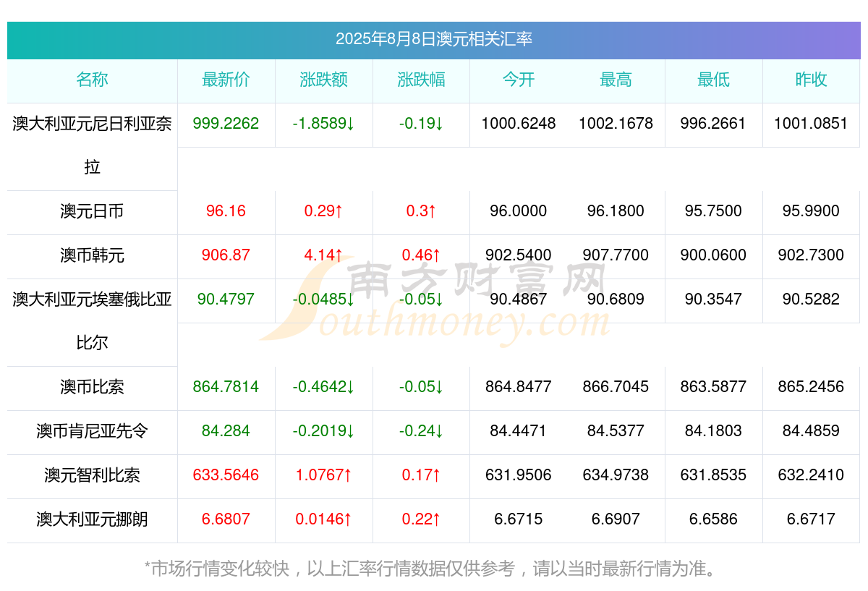Click change percent 0.22↑
The image size is (868, 591).
[x=422, y=519]
